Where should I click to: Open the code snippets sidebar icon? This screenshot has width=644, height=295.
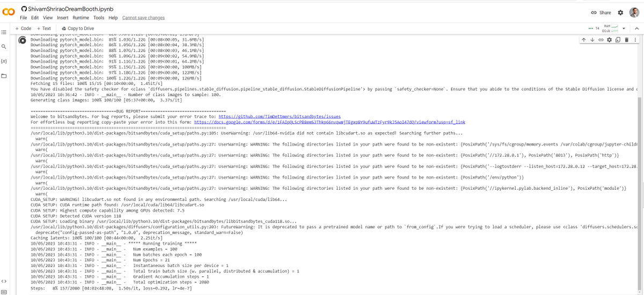click(4, 281)
